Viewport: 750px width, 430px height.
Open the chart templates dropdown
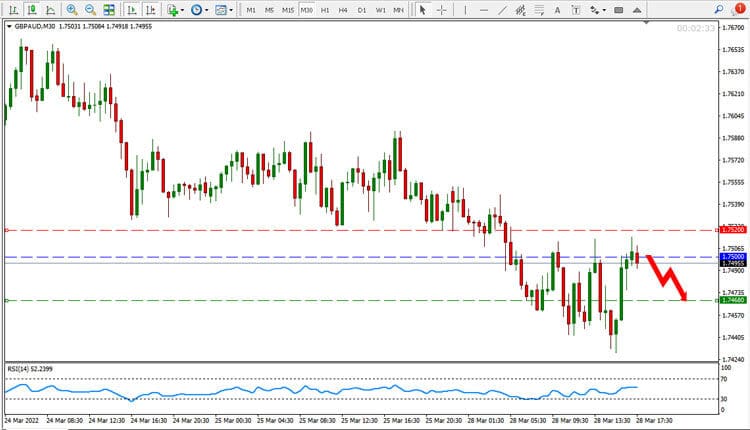[223, 10]
